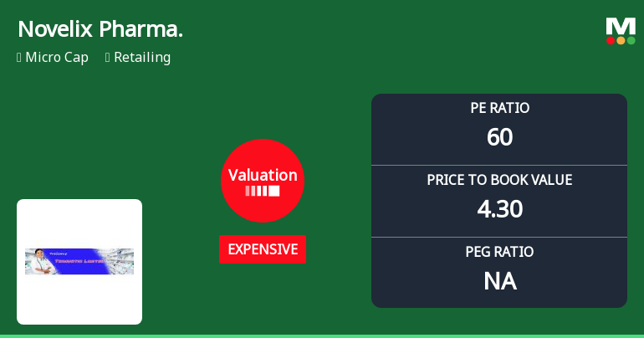Click the green dot under the M logo
Screen dimensions: 644x338
click(631, 40)
